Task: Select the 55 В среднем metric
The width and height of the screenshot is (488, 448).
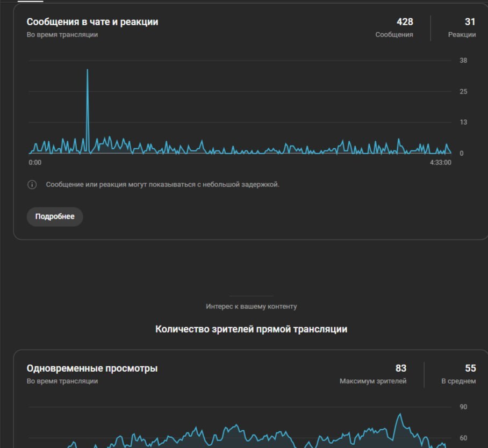Action: click(x=458, y=374)
